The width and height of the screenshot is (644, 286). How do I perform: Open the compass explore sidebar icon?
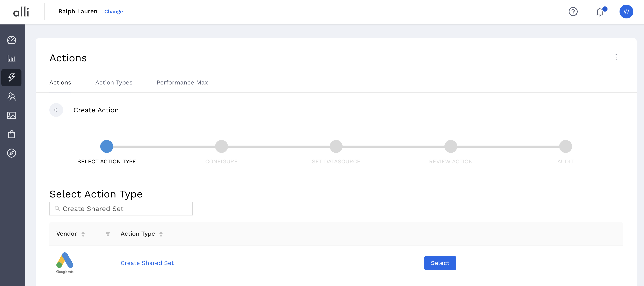tap(12, 153)
